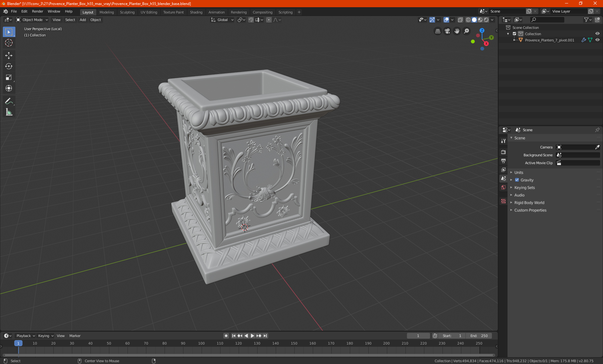Open the Add menu in viewport header
603x364 pixels.
point(83,20)
